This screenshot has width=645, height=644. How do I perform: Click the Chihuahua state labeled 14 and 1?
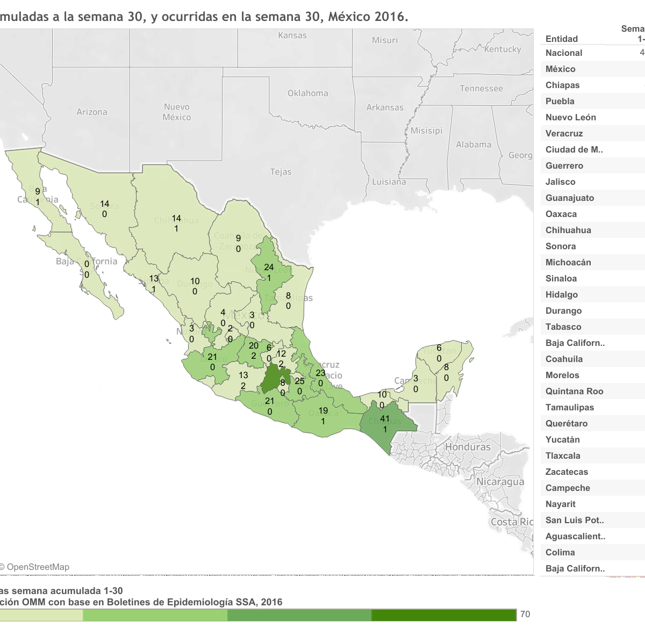(x=176, y=223)
